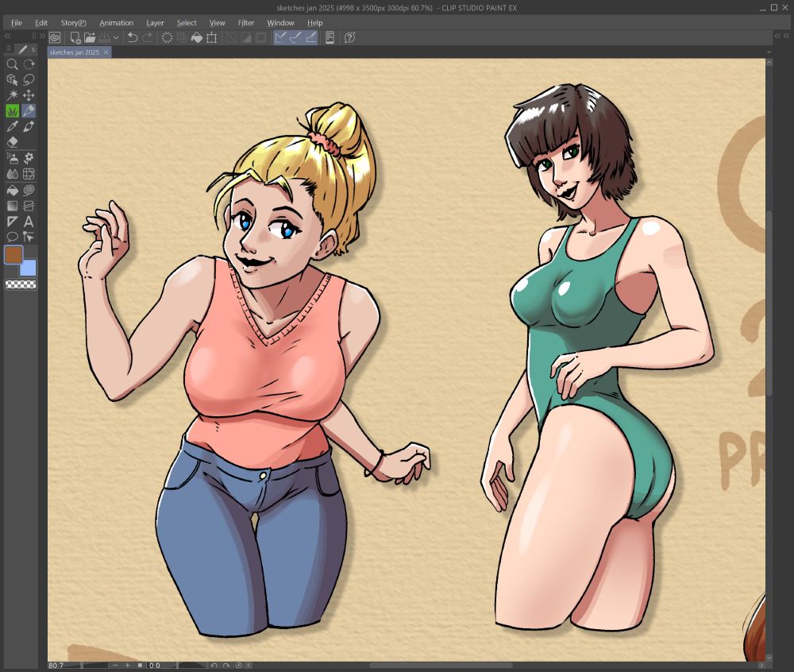Click the vertical canvas scrollbar
This screenshot has width=794, height=672.
768,302
